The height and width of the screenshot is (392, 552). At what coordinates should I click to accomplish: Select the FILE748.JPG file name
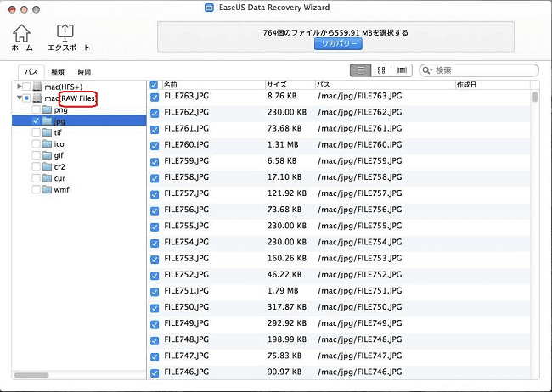point(186,339)
